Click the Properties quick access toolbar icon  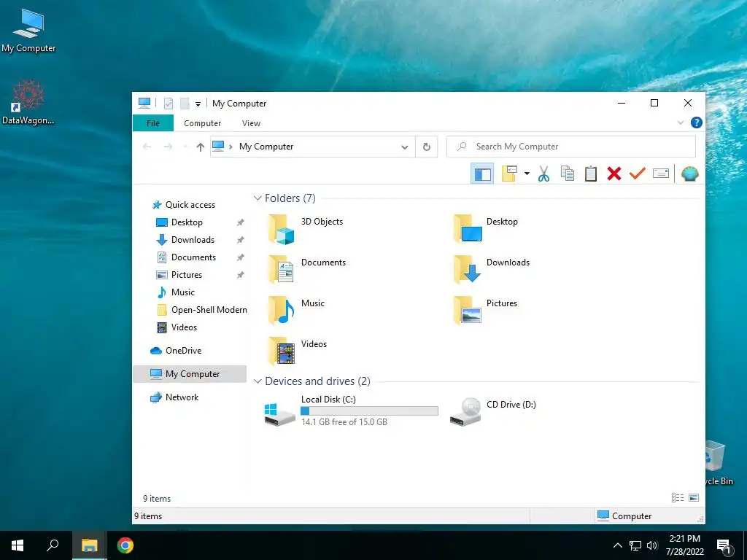tap(169, 104)
